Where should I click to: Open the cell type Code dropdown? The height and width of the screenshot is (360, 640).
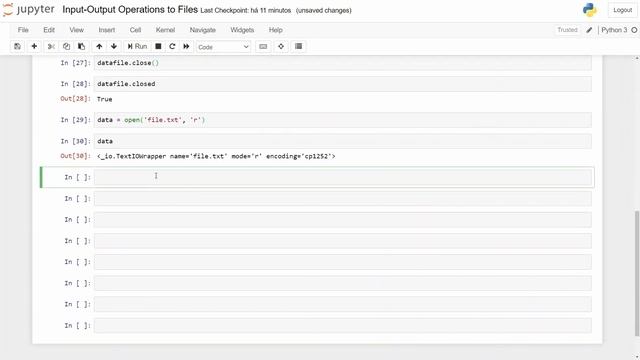[223, 47]
